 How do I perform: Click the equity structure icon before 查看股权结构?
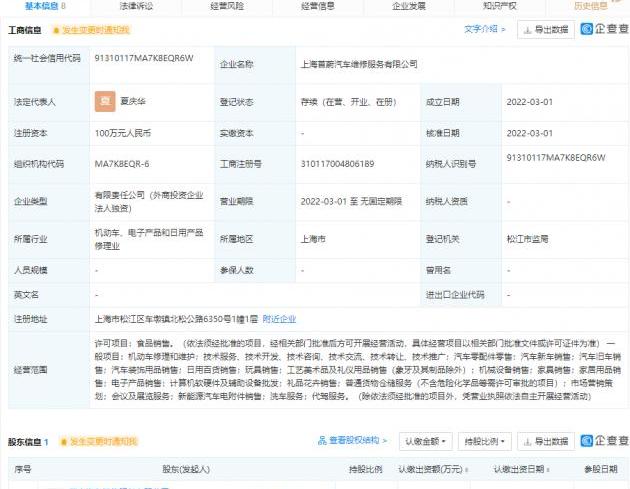point(322,441)
